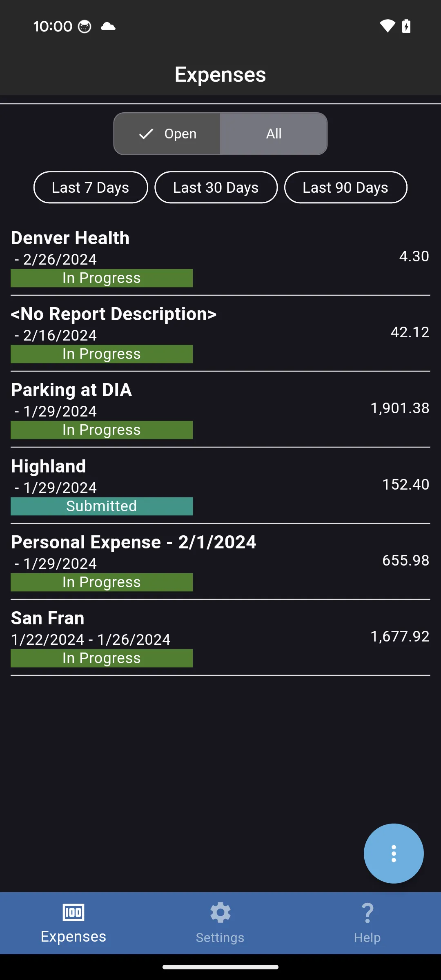Tap the Submitted status bar on Highland
The image size is (441, 980).
click(102, 506)
